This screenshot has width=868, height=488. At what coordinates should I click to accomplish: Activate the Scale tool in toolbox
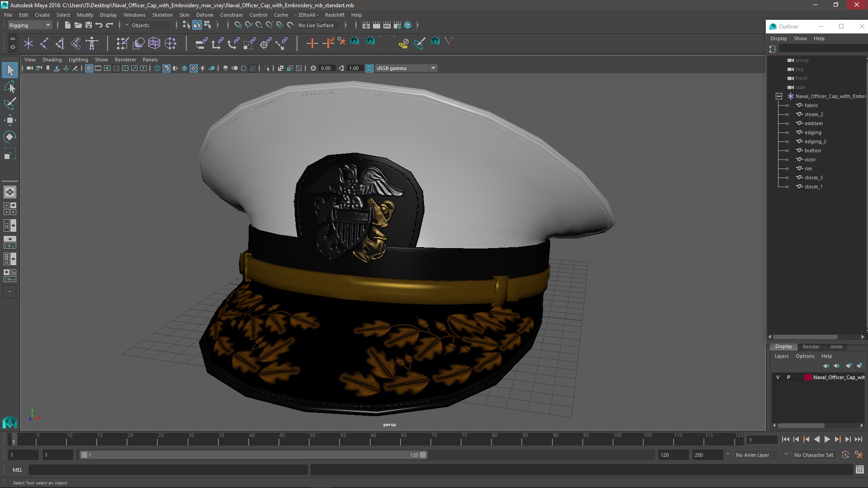[10, 154]
